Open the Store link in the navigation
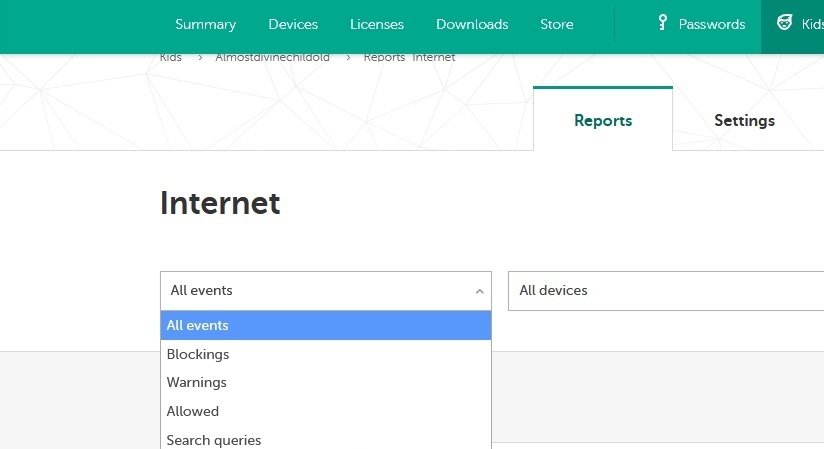This screenshot has width=824, height=449. pyautogui.click(x=557, y=24)
